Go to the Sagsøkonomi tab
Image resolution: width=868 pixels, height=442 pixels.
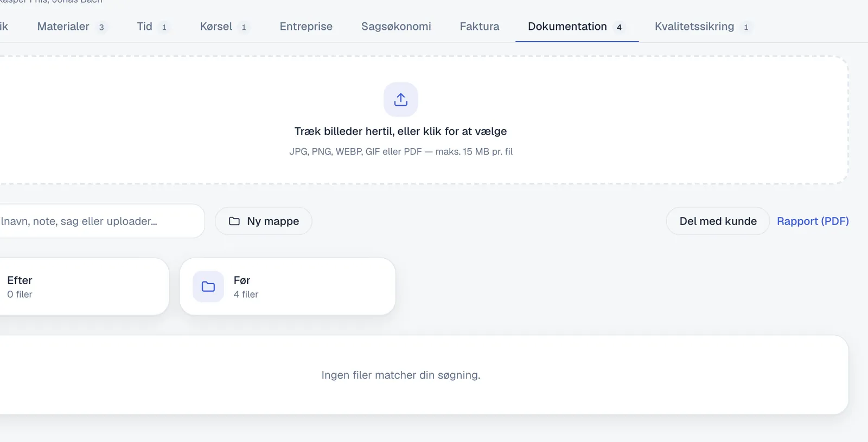396,27
